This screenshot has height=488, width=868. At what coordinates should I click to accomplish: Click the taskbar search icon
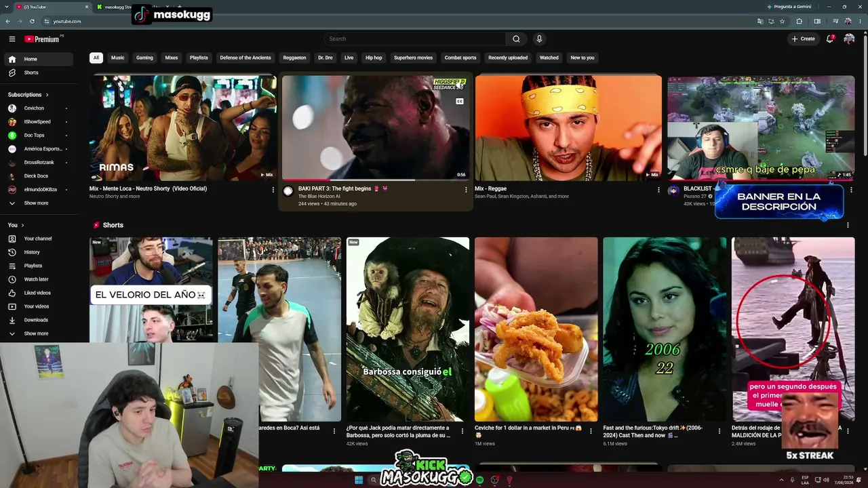[x=373, y=481]
